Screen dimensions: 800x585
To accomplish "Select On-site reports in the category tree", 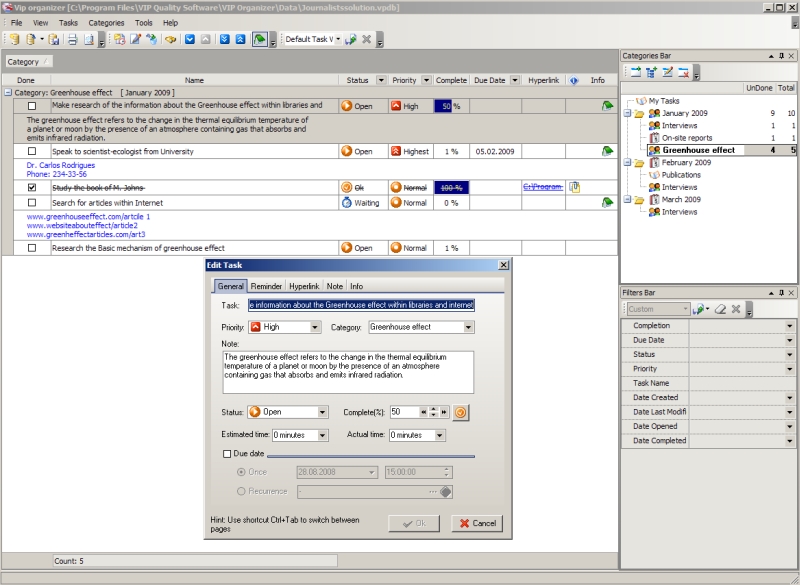I will [687, 138].
